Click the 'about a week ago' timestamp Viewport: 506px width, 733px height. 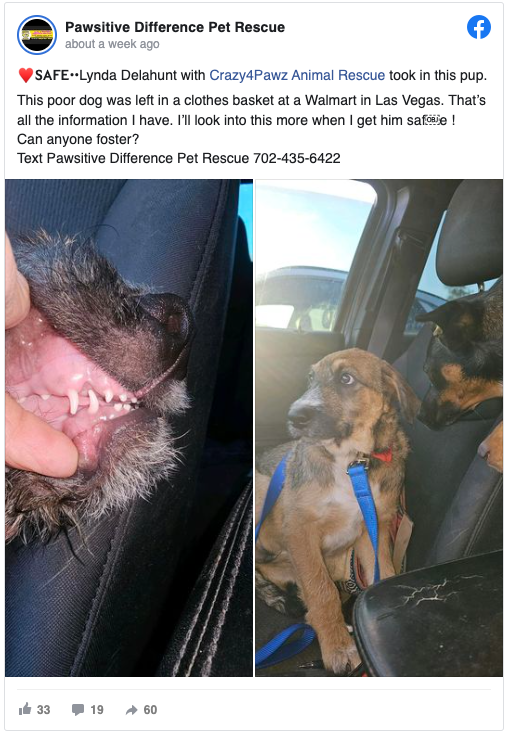pos(112,44)
